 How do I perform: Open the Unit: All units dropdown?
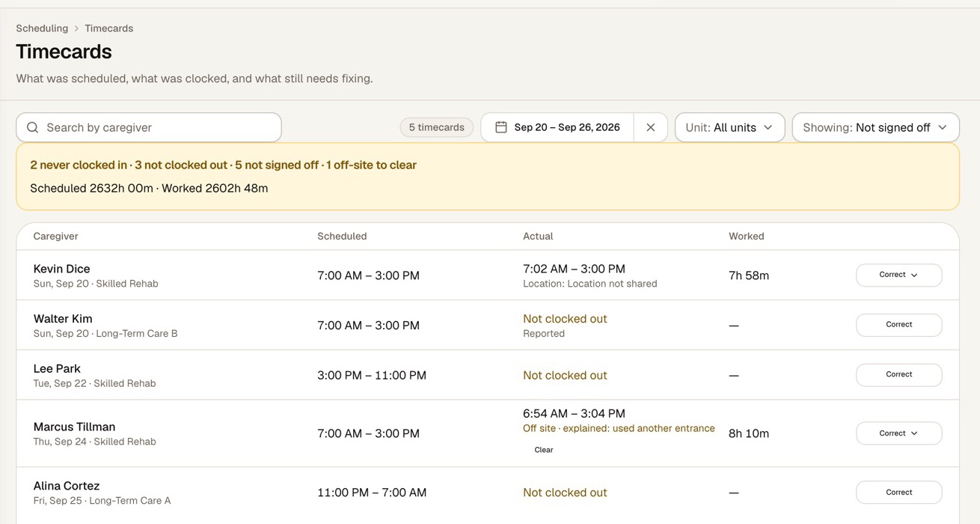pyautogui.click(x=729, y=127)
